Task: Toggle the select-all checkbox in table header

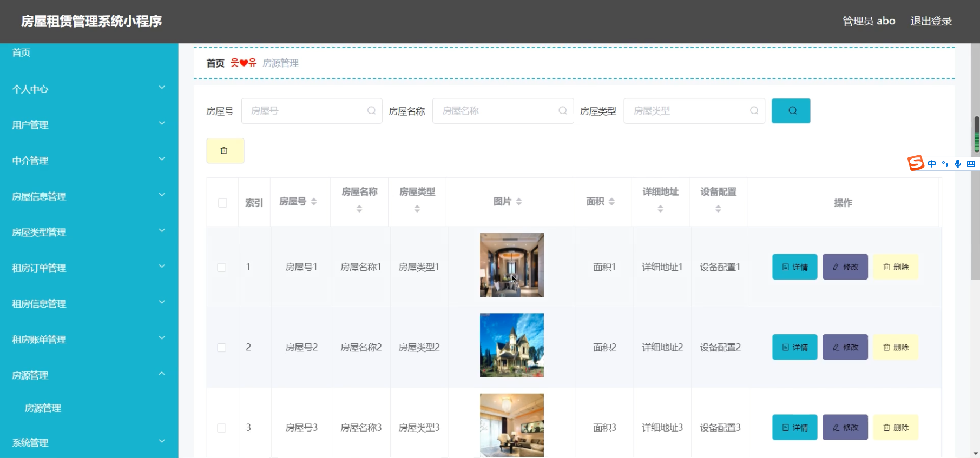Action: (222, 203)
